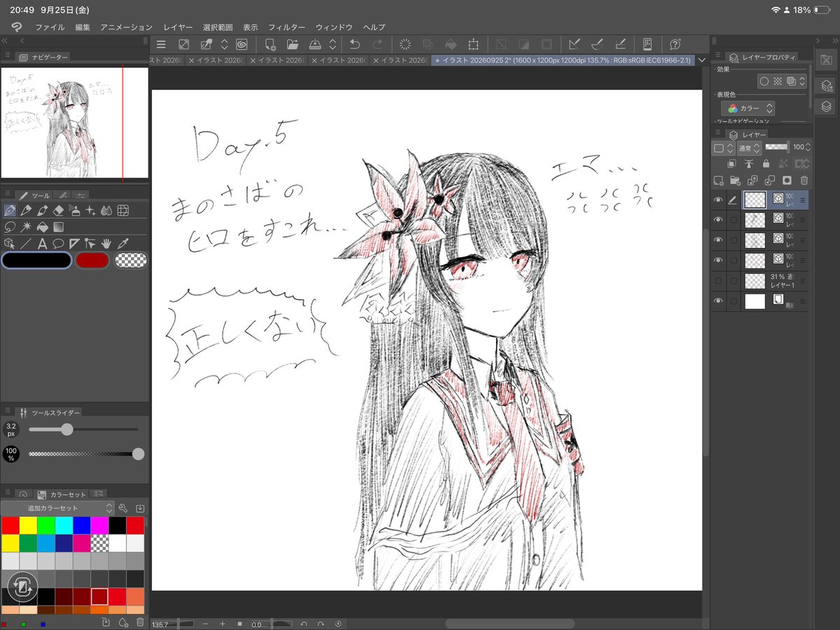Create a layer mask
This screenshot has height=630, width=840.
tap(787, 181)
